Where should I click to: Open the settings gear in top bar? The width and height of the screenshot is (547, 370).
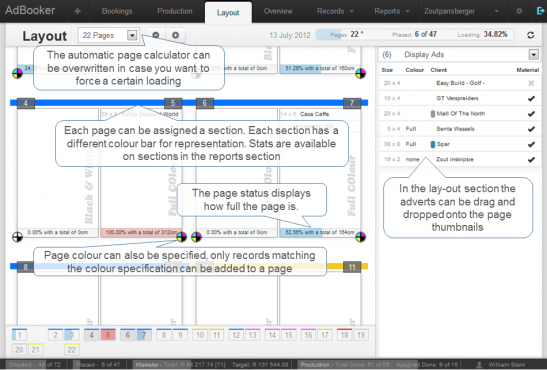coord(519,11)
